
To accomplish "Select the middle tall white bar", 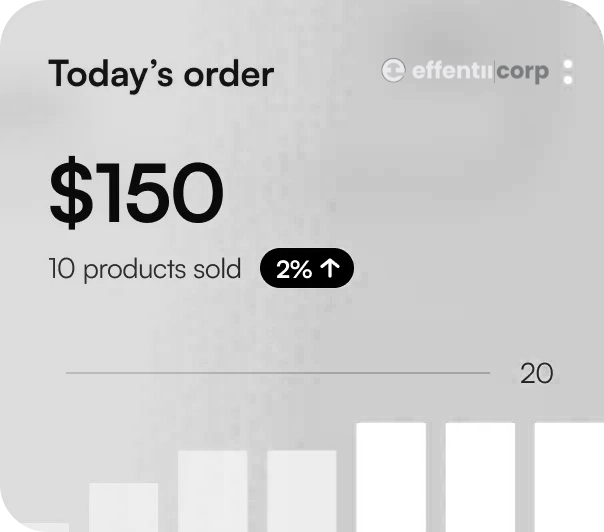I will 480,477.
